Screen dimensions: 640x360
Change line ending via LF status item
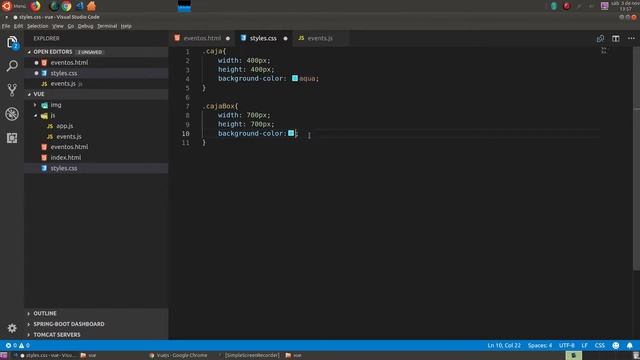584,345
